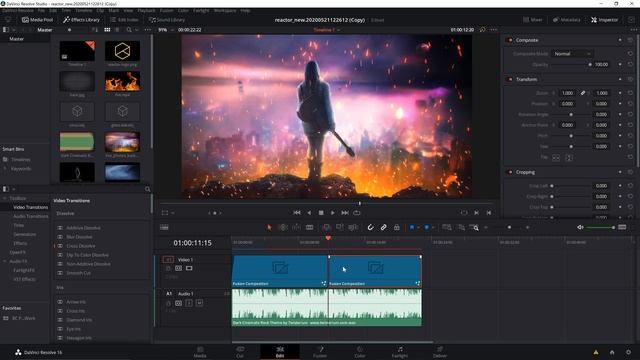Click the Zoom X value field

568,93
